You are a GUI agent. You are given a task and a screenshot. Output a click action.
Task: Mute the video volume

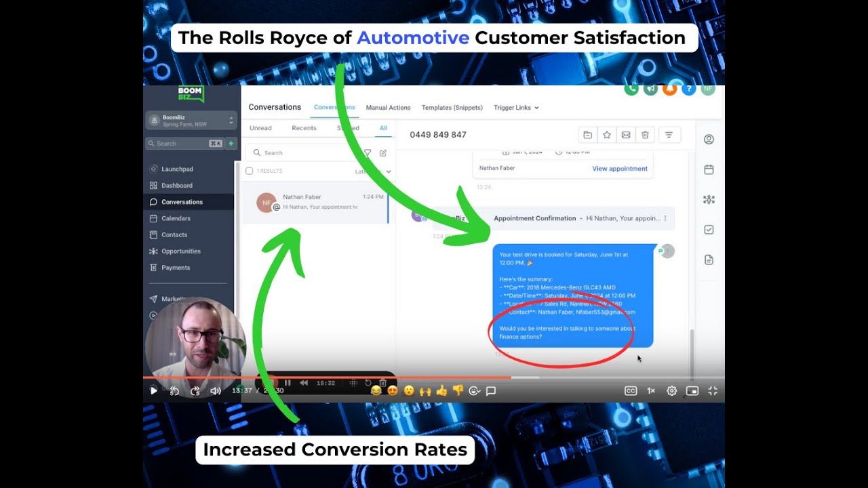coord(216,390)
